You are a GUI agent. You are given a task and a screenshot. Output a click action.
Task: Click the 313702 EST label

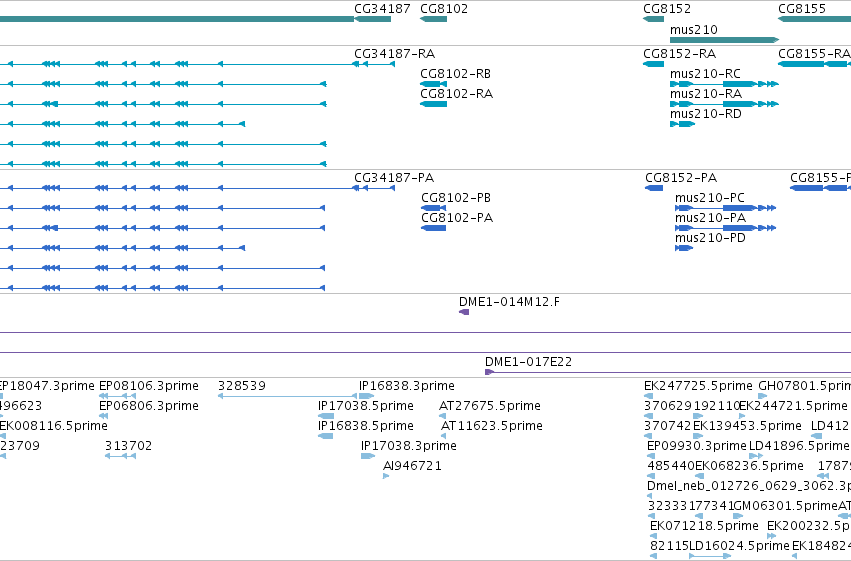[129, 447]
